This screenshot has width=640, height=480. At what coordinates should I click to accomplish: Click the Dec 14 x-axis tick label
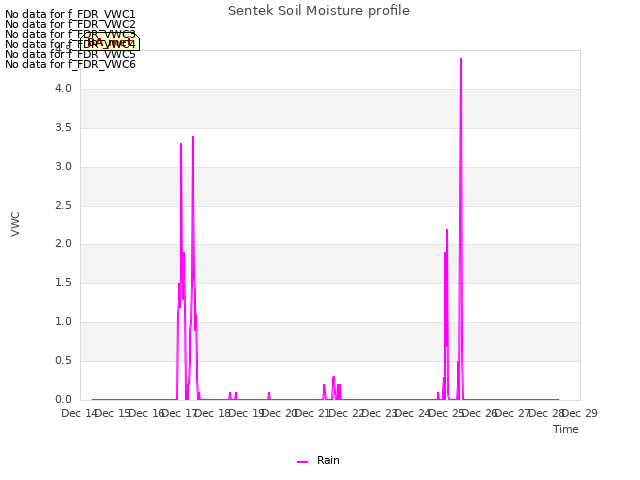click(x=79, y=413)
